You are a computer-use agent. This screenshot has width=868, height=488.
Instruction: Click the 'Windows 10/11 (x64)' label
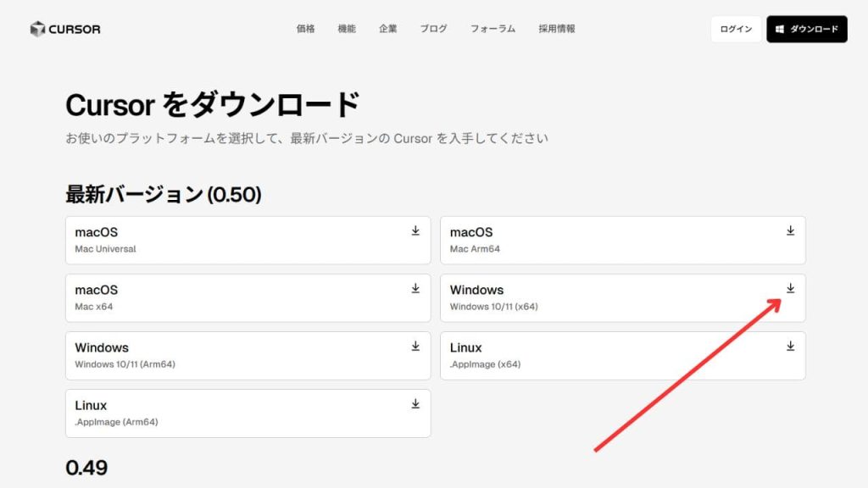tap(494, 307)
